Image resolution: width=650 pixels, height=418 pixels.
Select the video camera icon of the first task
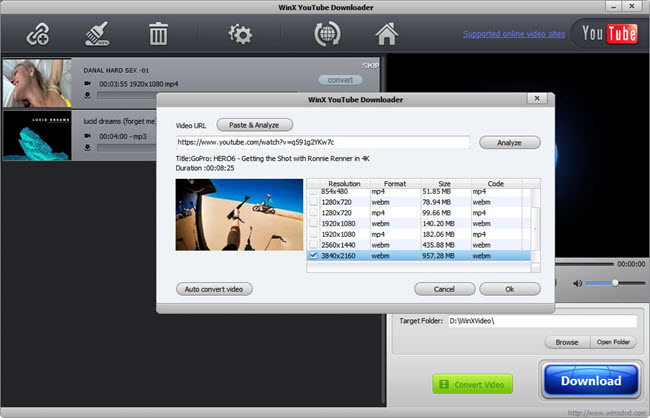click(87, 83)
